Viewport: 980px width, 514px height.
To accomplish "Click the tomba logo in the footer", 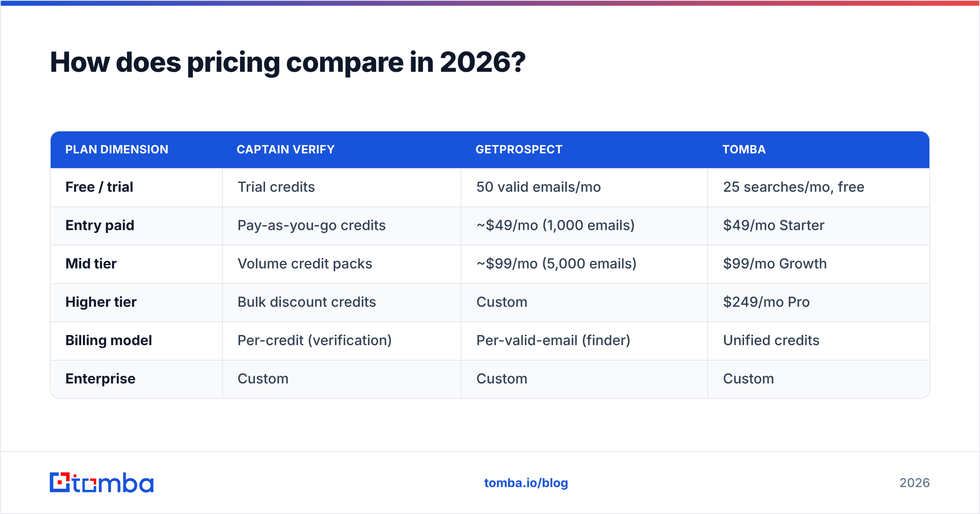I will coord(102,483).
